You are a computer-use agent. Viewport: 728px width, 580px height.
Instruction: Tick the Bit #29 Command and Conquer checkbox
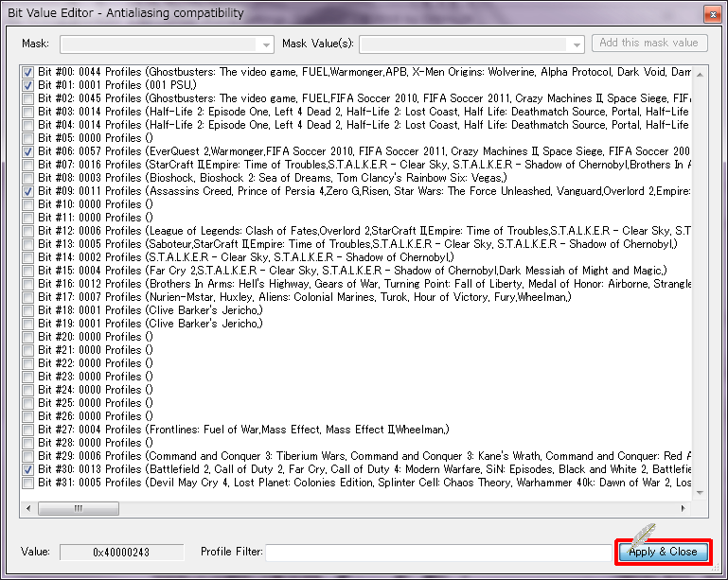pyautogui.click(x=27, y=457)
